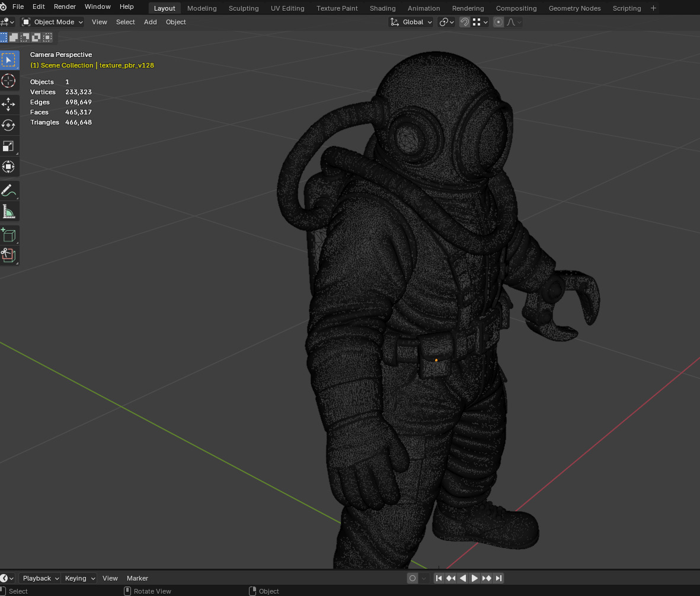Click the Vertices count 233,323
The width and height of the screenshot is (700, 596).
[x=79, y=92]
